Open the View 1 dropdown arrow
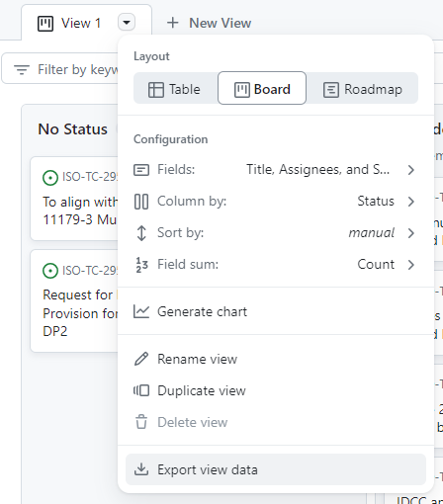This screenshot has width=443, height=504. pyautogui.click(x=127, y=23)
